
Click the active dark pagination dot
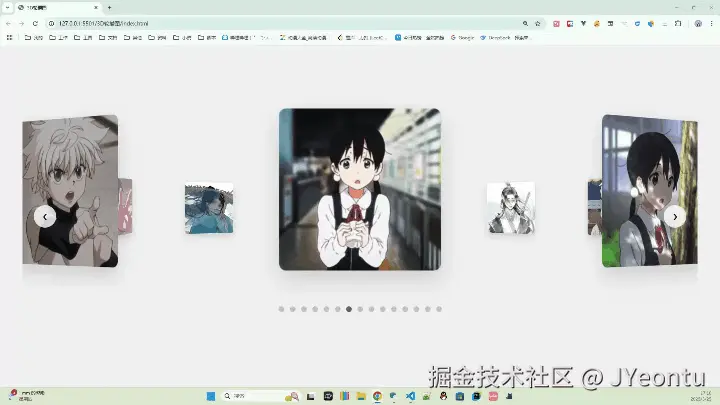[349, 309]
